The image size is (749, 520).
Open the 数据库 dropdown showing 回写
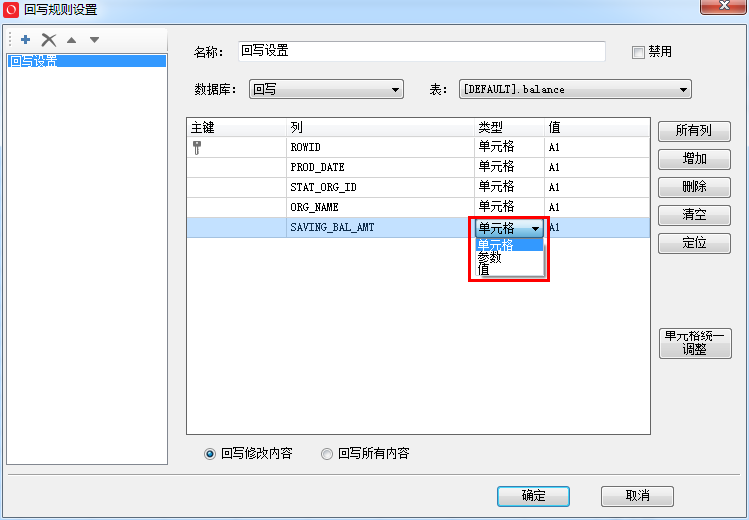click(x=326, y=89)
